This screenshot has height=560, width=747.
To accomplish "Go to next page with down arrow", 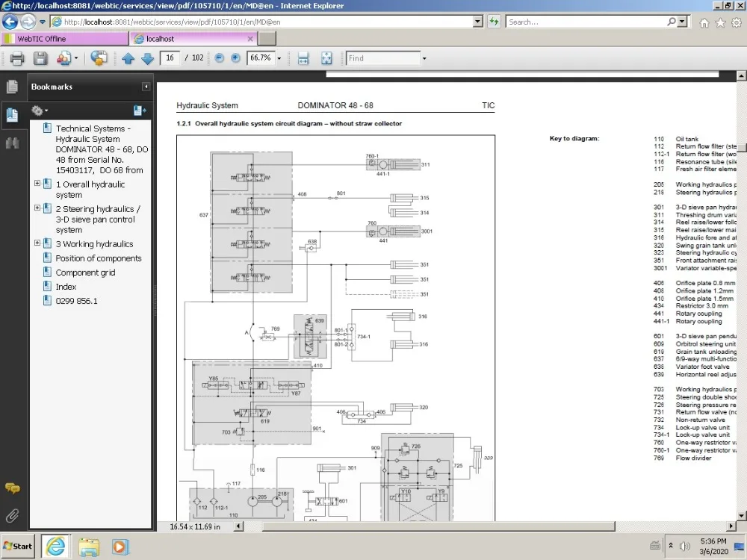I will click(148, 58).
